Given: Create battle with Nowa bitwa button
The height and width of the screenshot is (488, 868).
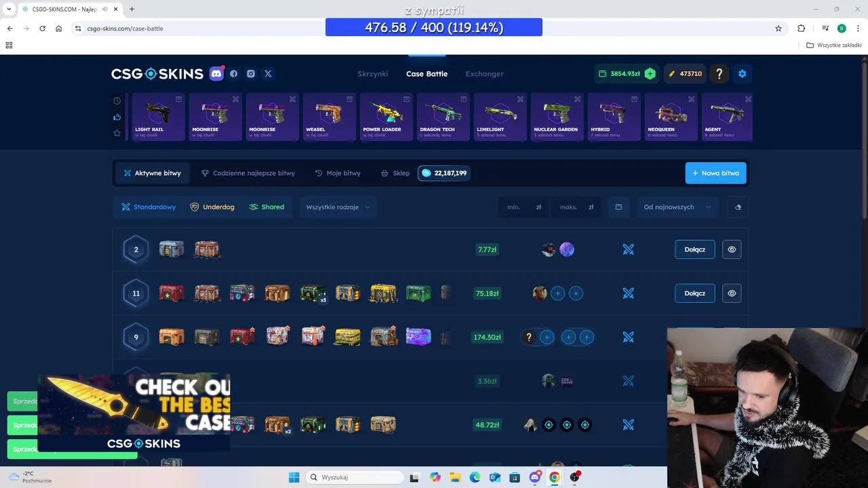Looking at the screenshot, I should coord(715,174).
